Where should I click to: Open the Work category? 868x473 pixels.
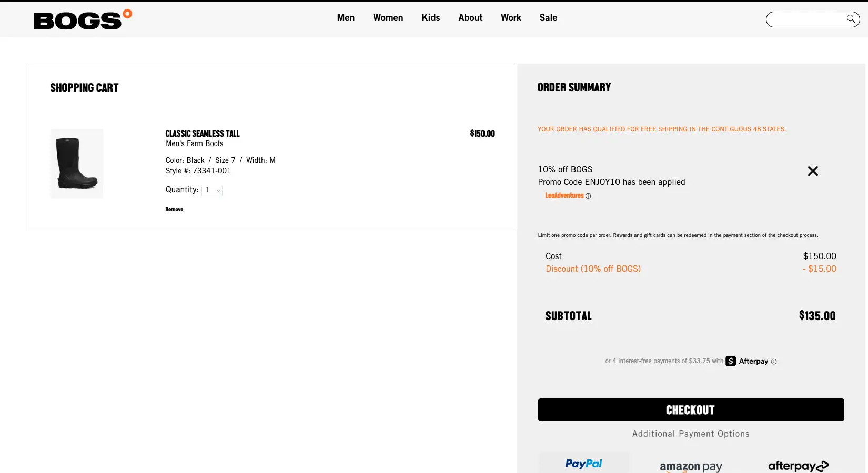coord(511,18)
